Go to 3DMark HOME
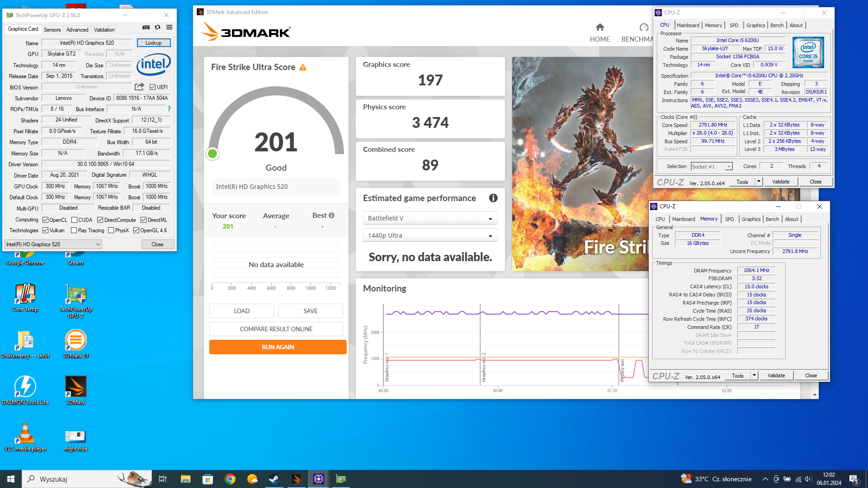 coord(599,33)
